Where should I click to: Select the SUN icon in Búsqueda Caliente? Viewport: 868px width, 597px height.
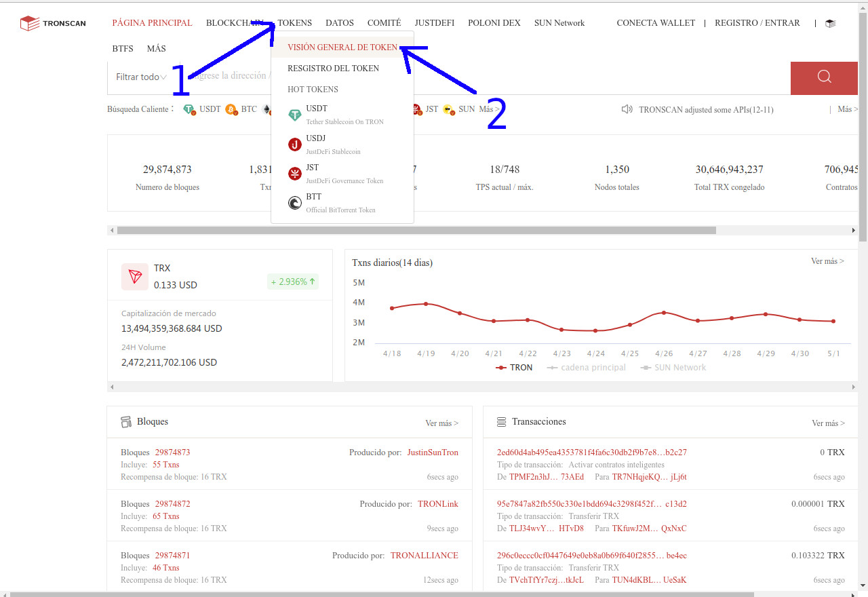(448, 109)
